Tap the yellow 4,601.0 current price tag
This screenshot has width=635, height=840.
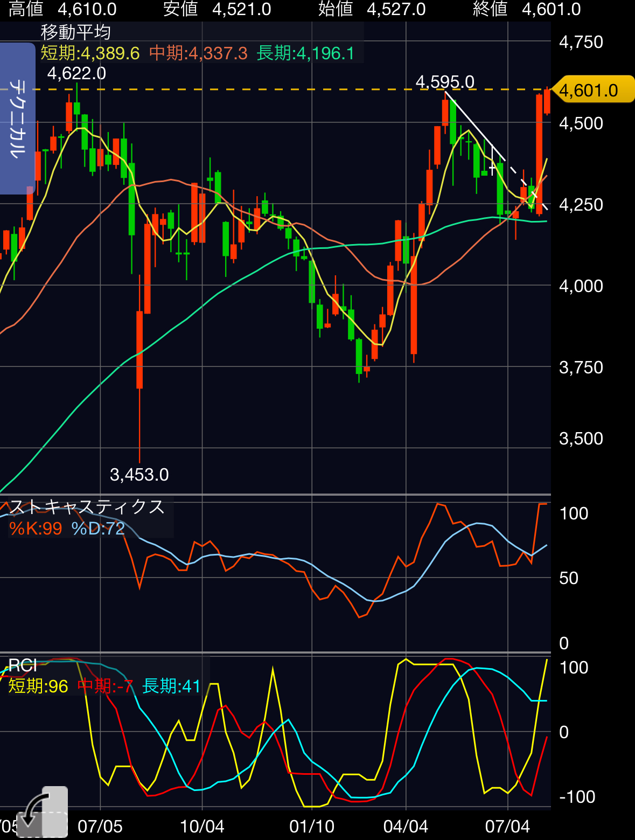tap(591, 90)
